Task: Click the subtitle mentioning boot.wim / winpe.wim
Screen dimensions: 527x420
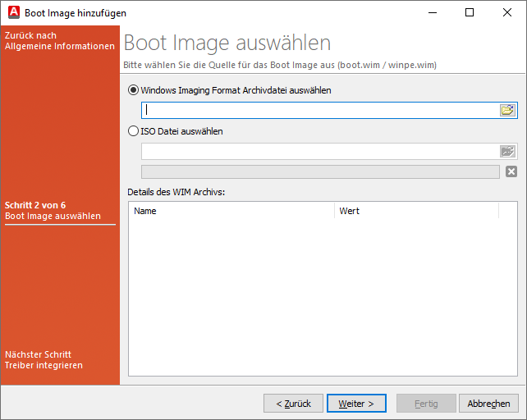Action: [x=280, y=65]
